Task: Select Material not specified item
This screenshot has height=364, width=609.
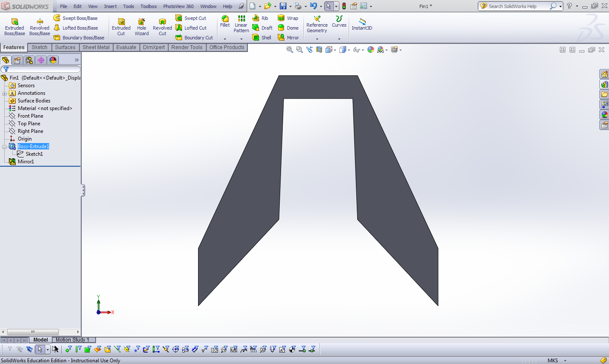Action: 45,108
